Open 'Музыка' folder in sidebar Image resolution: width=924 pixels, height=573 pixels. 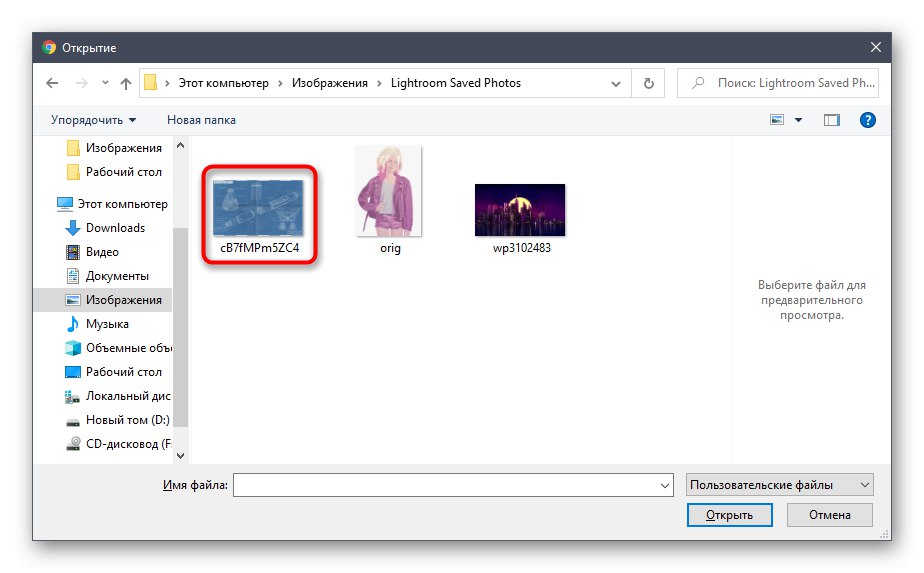coord(97,324)
